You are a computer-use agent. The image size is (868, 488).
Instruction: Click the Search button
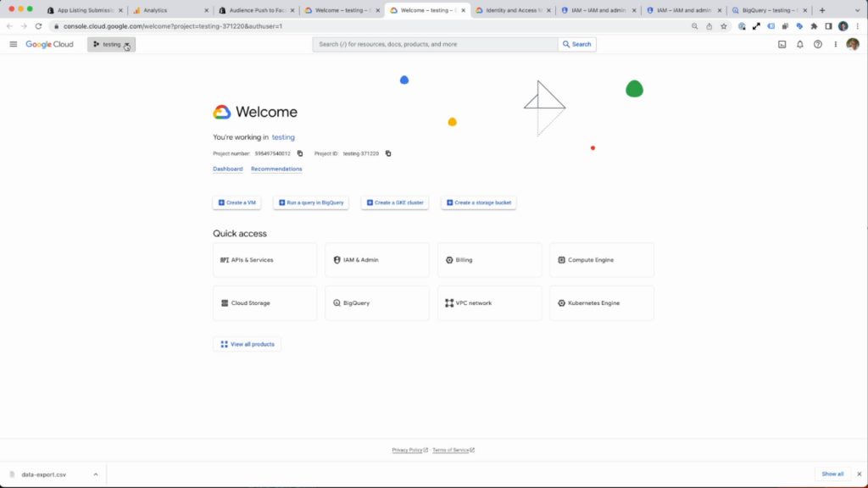[x=576, y=44]
